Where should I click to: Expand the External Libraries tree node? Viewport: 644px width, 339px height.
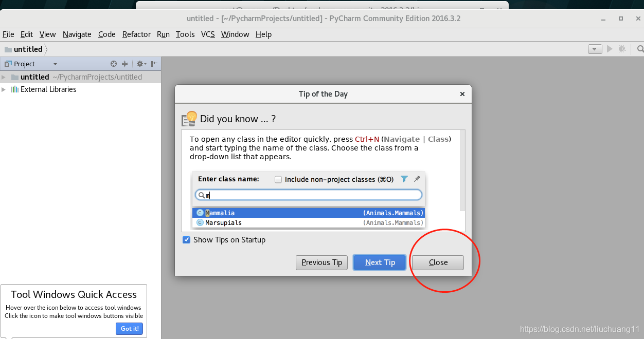pyautogui.click(x=4, y=89)
